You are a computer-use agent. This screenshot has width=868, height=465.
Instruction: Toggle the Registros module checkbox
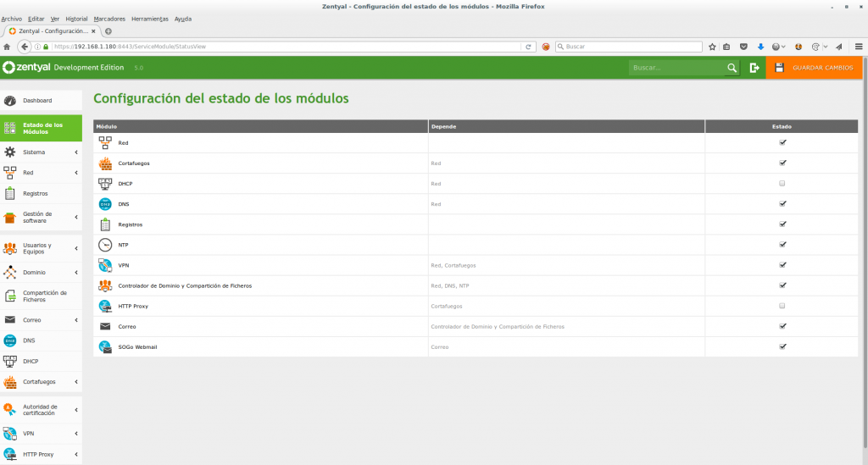(x=782, y=224)
